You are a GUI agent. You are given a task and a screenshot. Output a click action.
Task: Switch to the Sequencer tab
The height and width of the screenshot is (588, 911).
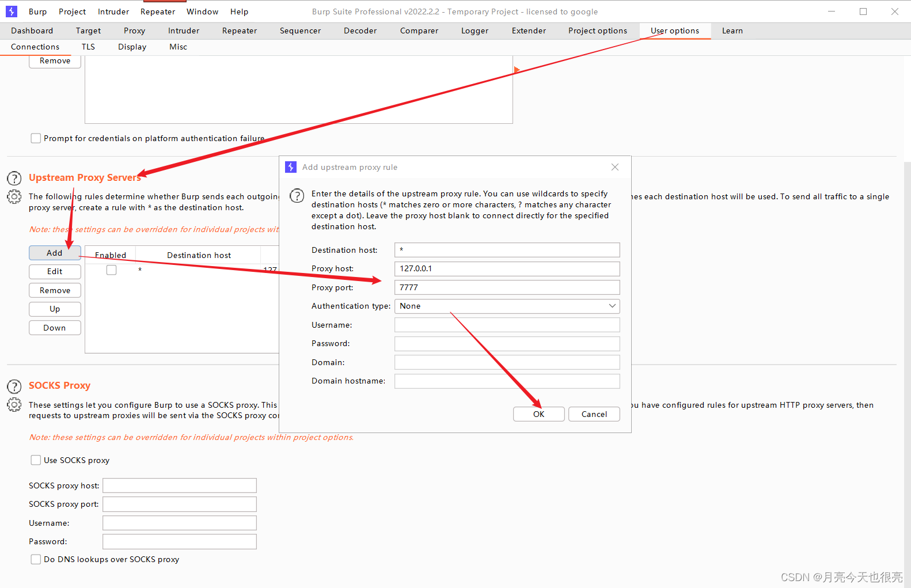(300, 31)
